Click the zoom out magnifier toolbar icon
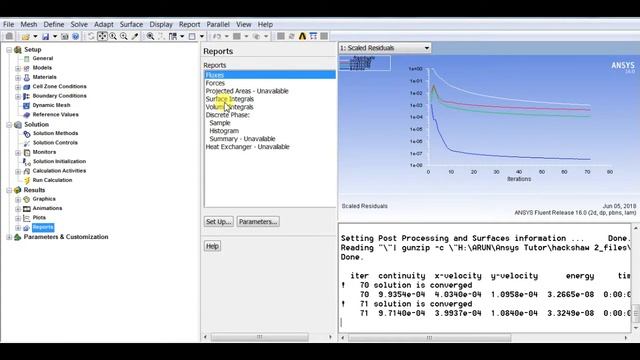 pyautogui.click(x=124, y=37)
